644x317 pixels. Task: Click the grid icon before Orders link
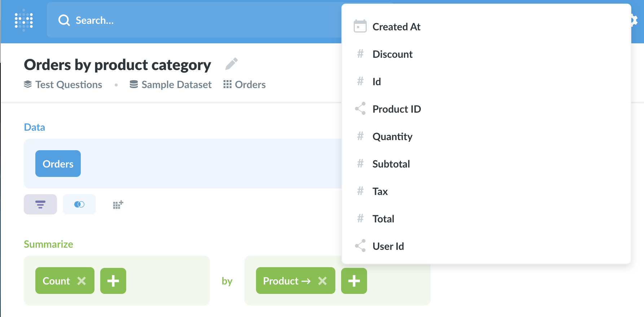[x=227, y=84]
